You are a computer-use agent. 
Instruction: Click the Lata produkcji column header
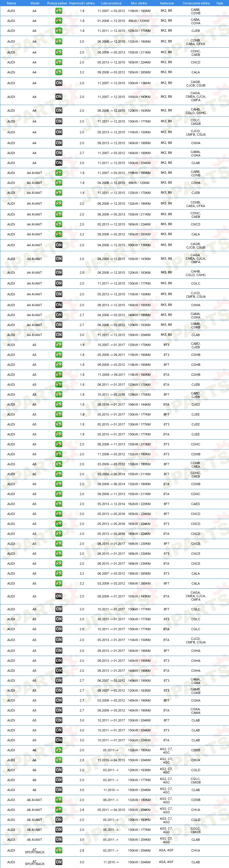click(x=111, y=4)
